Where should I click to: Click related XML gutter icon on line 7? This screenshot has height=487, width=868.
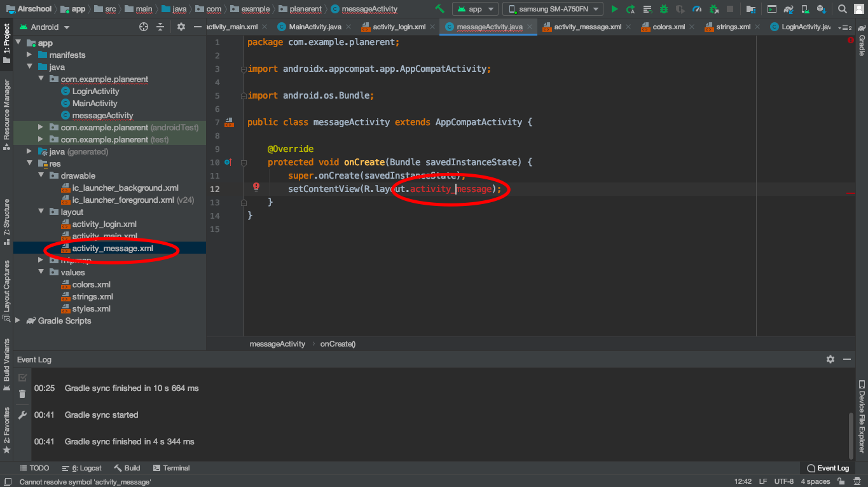[x=229, y=122]
